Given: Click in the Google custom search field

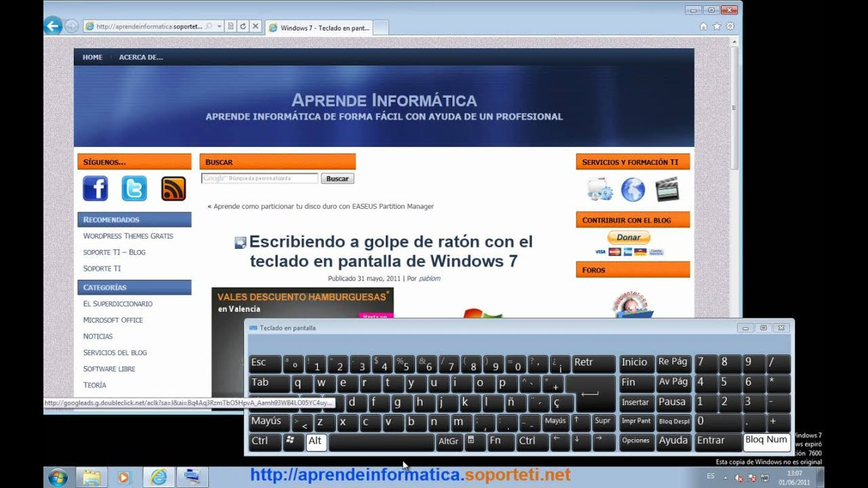Looking at the screenshot, I should click(x=260, y=179).
